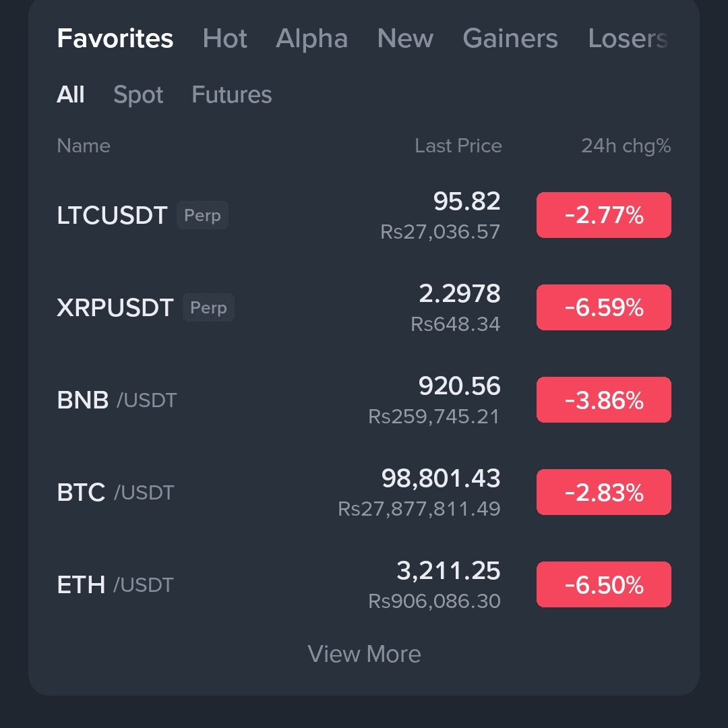Screen dimensions: 728x728
Task: Tap the -6.59% change badge
Action: (603, 308)
